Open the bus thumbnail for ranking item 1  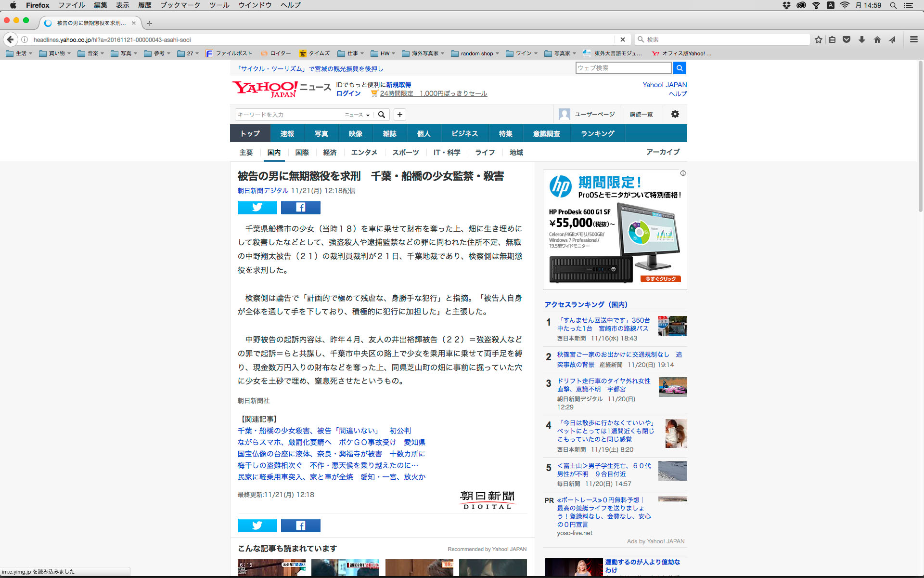(x=672, y=326)
